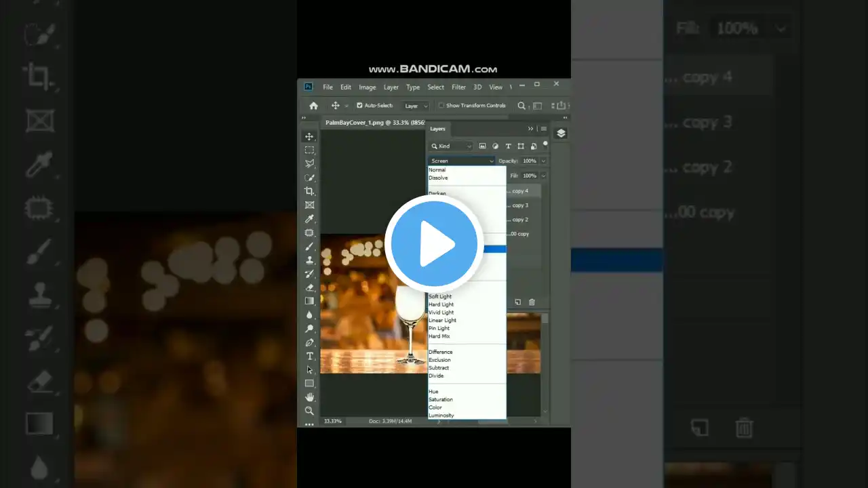Pick the Rectangular Marquee tool
The width and height of the screenshot is (868, 488).
309,150
